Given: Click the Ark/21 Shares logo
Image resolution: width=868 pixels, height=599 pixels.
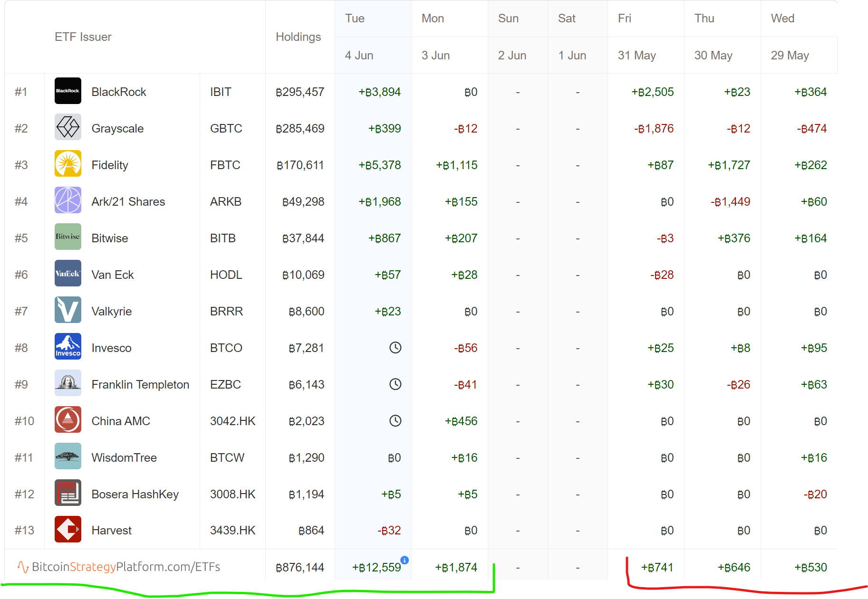Looking at the screenshot, I should pyautogui.click(x=68, y=201).
